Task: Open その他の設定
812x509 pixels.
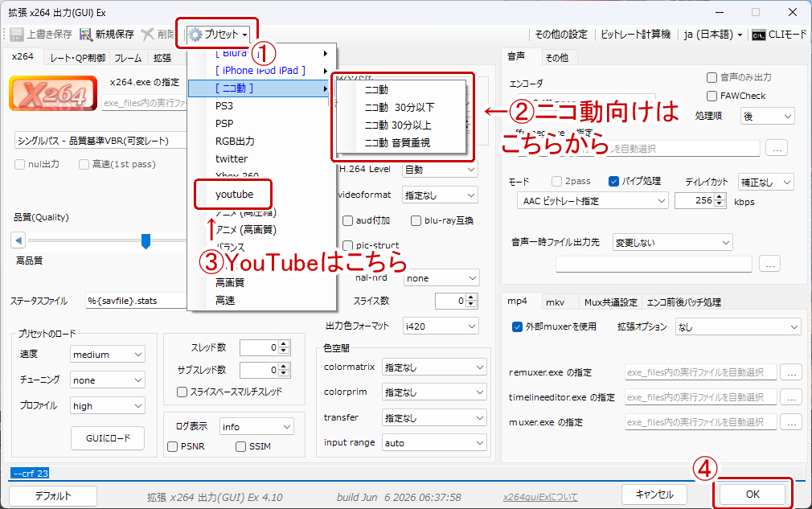Action: [x=561, y=35]
